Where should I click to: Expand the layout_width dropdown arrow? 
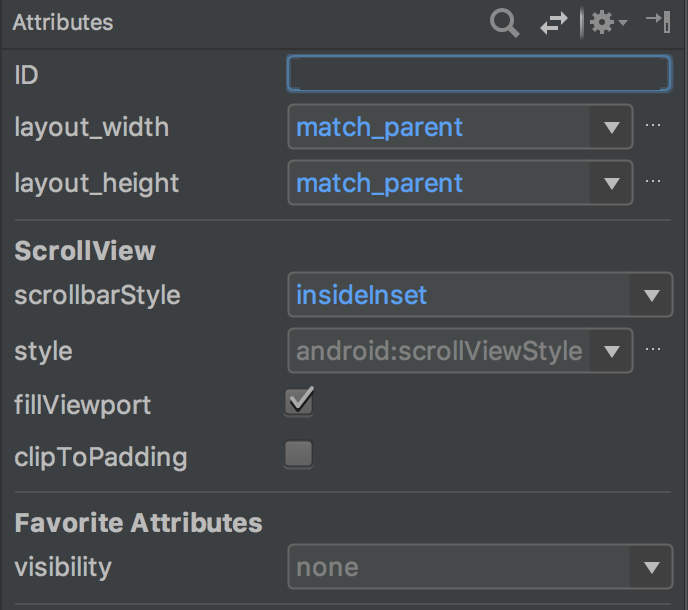click(x=611, y=127)
